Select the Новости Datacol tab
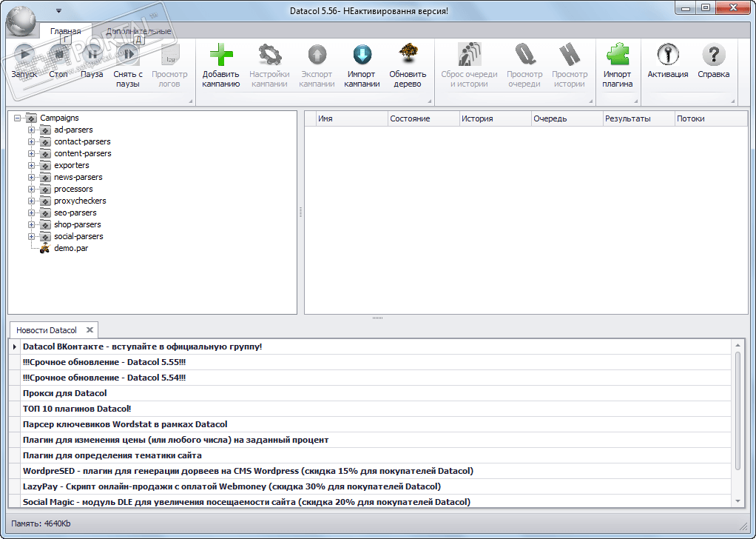Screen dimensions: 756x539 [47, 330]
